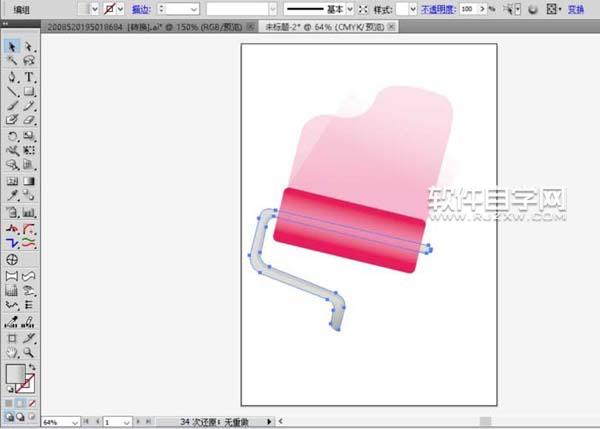Set paint mode to Gradient
The height and width of the screenshot is (429, 600).
[20, 403]
